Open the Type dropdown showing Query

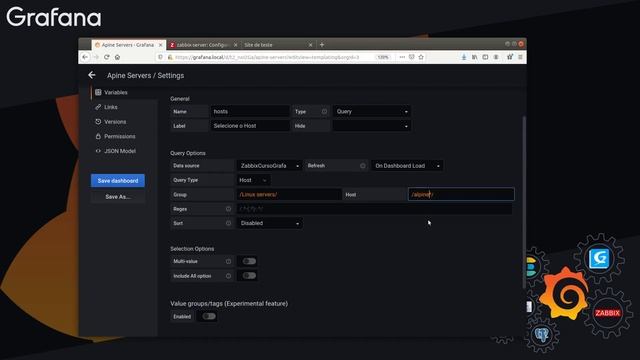pos(372,111)
